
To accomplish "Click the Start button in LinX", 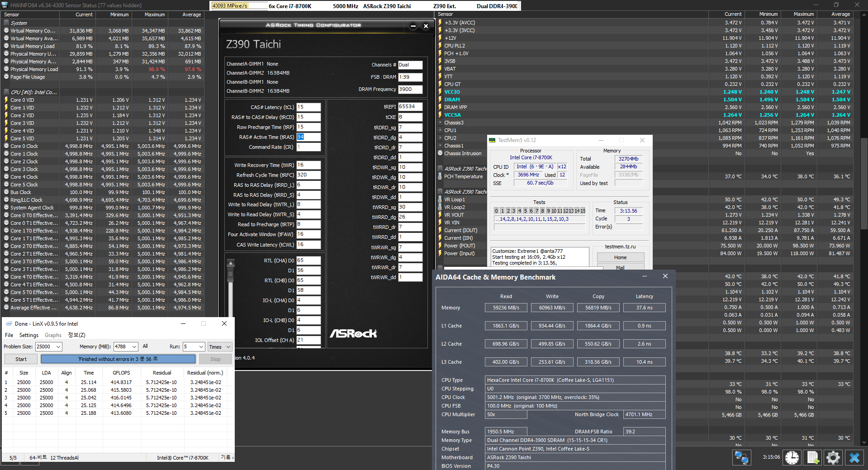I will (x=21, y=359).
